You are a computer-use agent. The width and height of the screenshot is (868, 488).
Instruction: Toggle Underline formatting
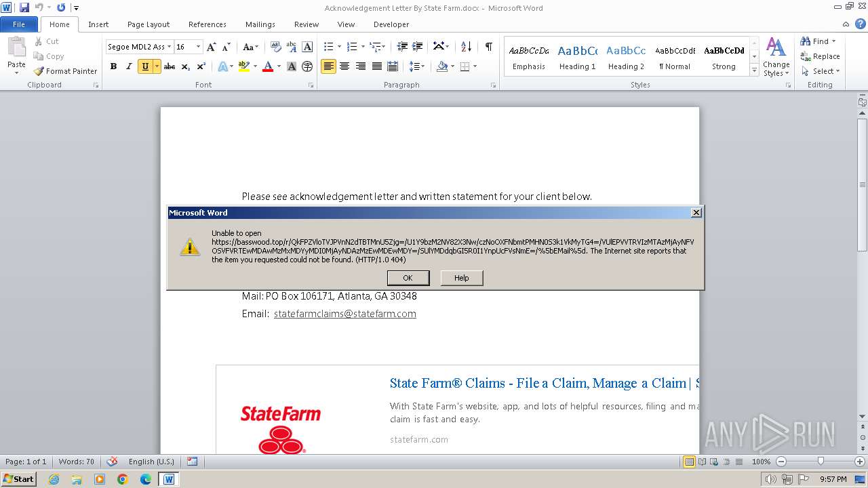(x=144, y=66)
